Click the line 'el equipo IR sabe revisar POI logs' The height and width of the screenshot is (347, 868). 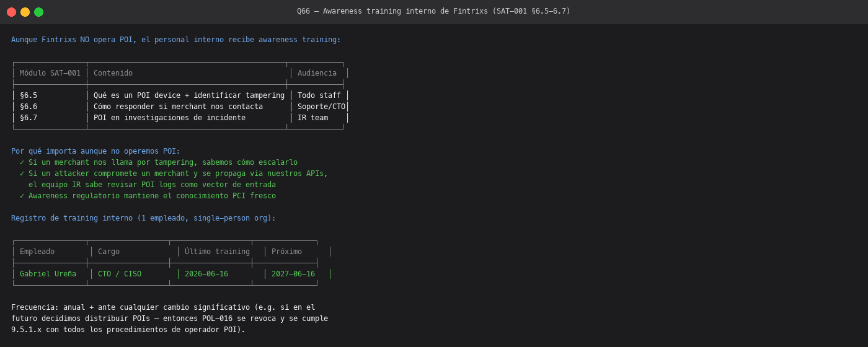(152, 185)
